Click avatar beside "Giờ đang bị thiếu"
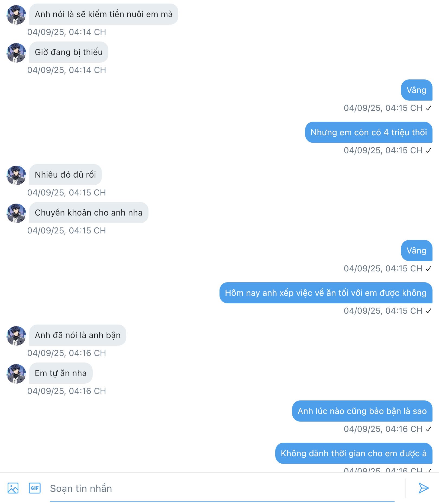 click(x=16, y=53)
